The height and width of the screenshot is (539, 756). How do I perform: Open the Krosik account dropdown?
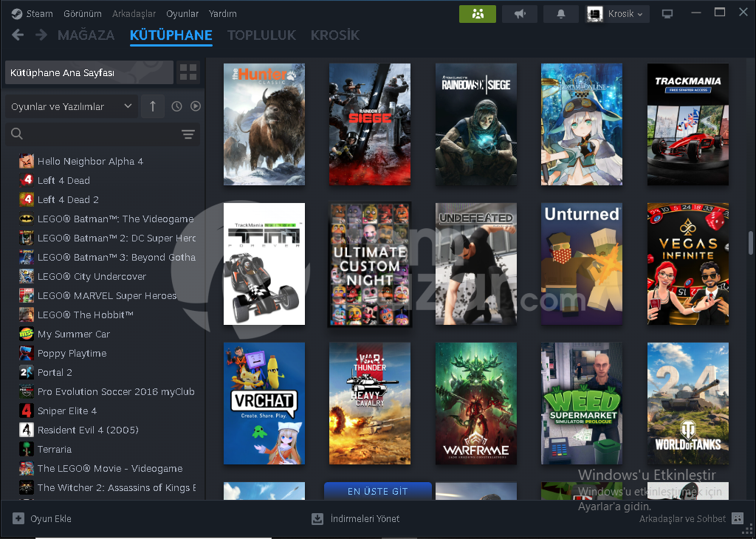(x=616, y=14)
